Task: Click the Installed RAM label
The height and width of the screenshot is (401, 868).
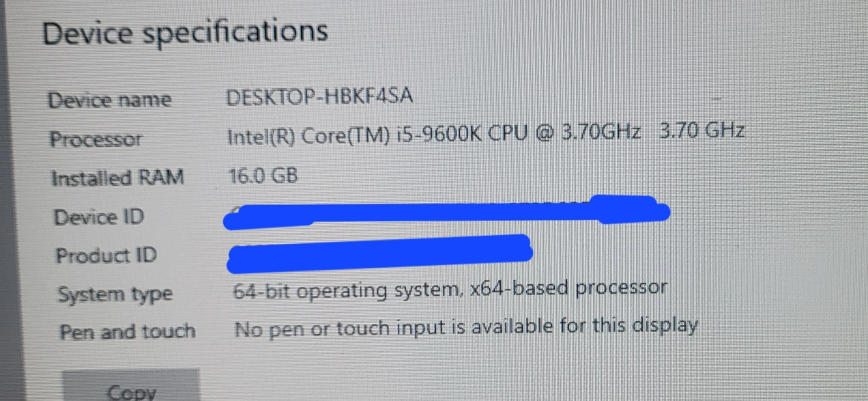Action: point(117,178)
